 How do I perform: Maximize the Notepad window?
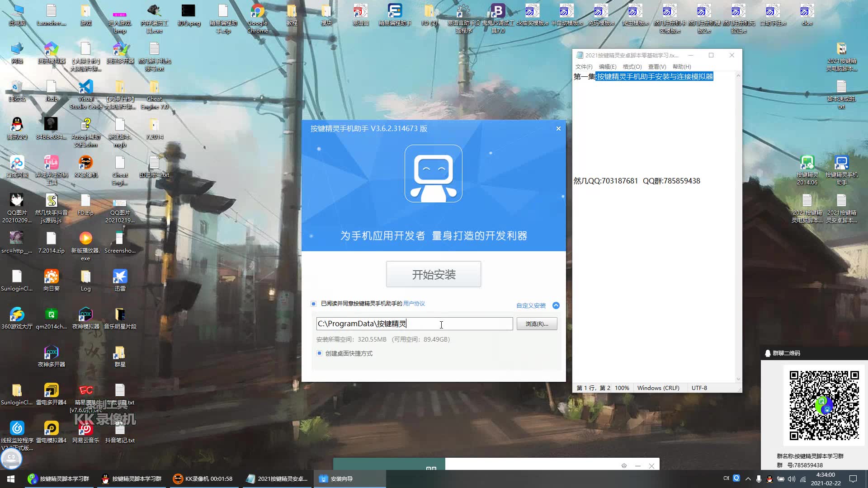[711, 55]
